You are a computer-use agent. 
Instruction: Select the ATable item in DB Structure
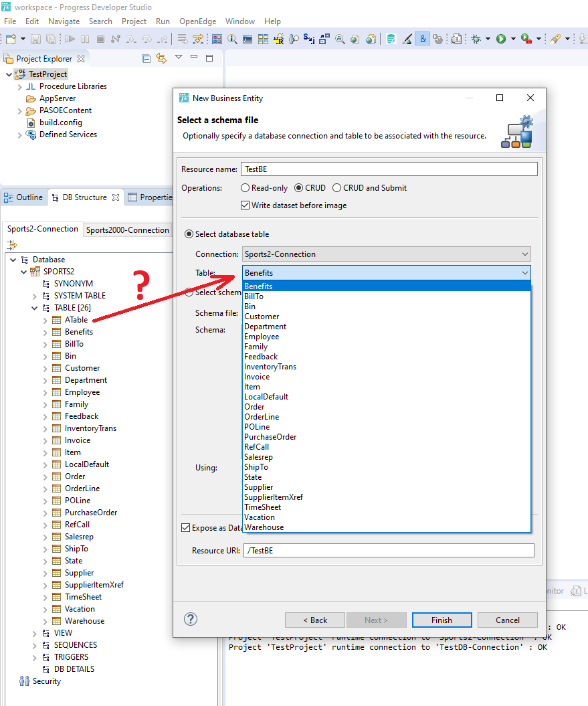click(x=76, y=320)
